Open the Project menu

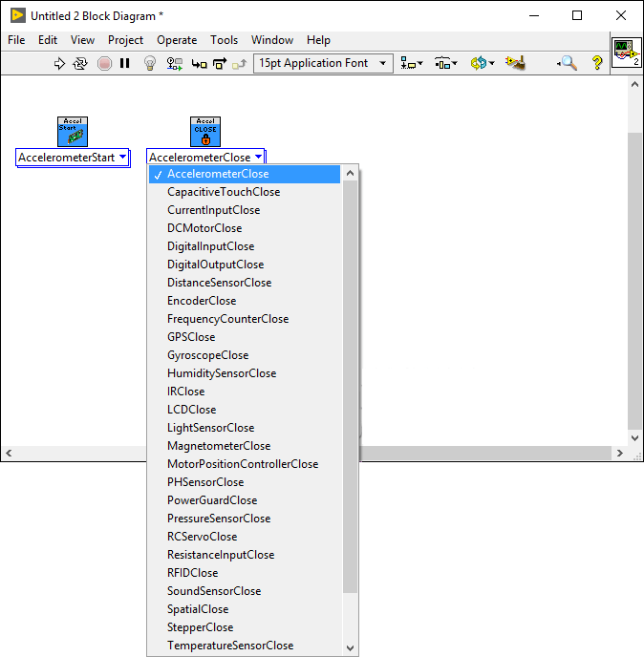[125, 40]
